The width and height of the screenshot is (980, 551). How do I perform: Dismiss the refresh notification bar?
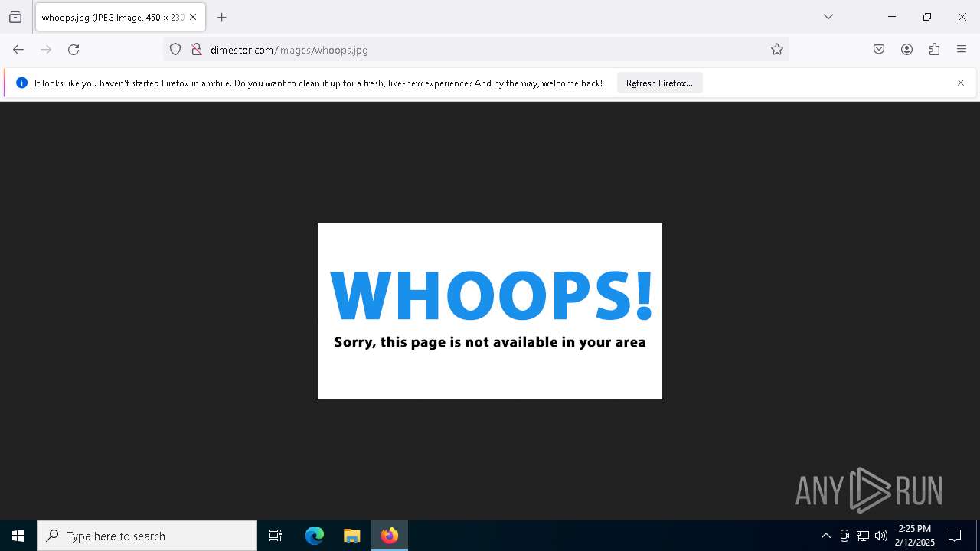click(961, 83)
